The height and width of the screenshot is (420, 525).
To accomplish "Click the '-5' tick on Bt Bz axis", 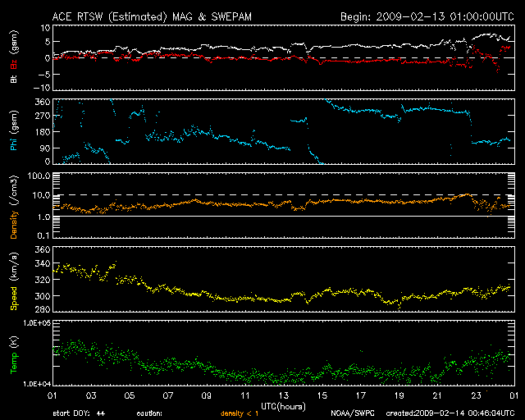I will (44, 74).
